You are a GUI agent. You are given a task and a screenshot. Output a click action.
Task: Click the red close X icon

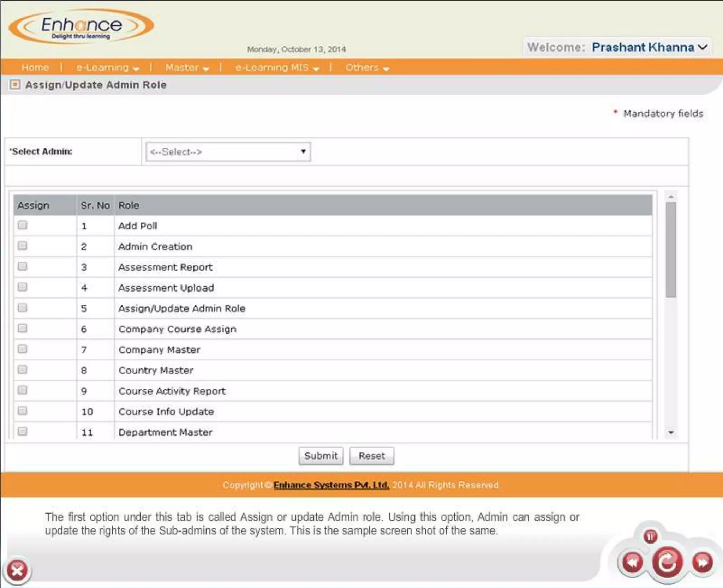(17, 570)
